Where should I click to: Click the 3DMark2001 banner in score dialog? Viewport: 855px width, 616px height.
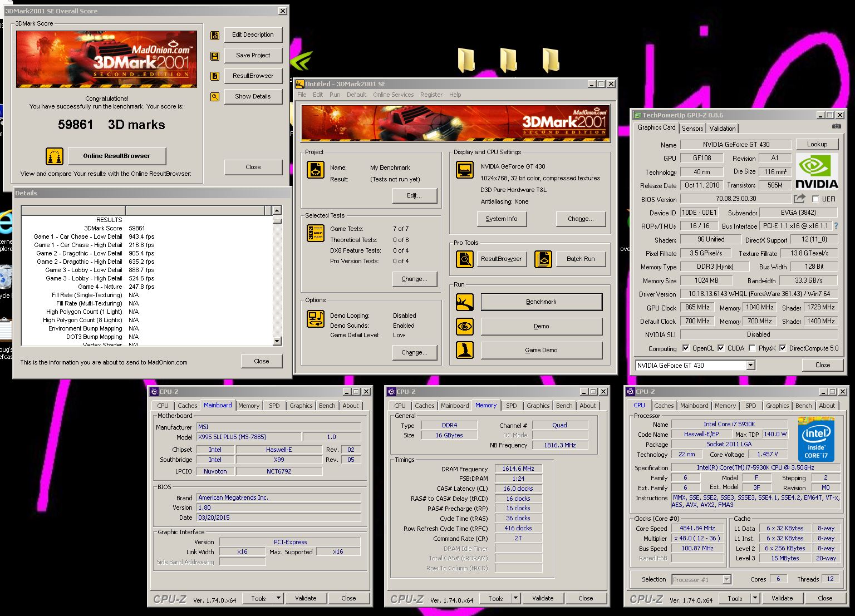pyautogui.click(x=106, y=59)
